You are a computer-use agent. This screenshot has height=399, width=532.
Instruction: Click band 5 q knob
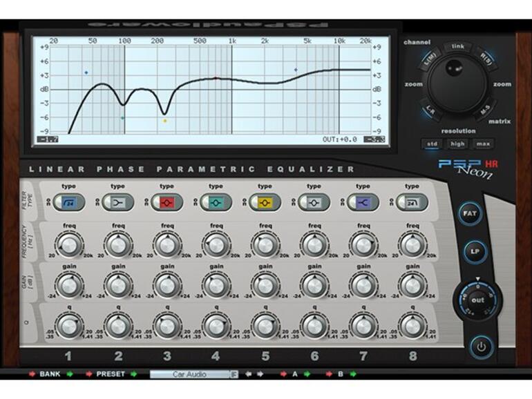click(265, 327)
